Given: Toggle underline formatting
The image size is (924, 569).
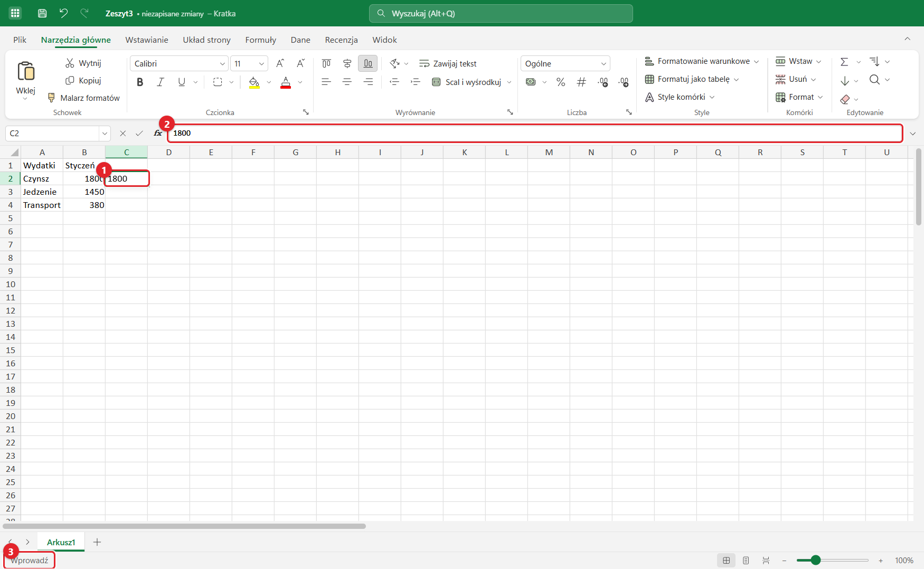Looking at the screenshot, I should pos(182,82).
